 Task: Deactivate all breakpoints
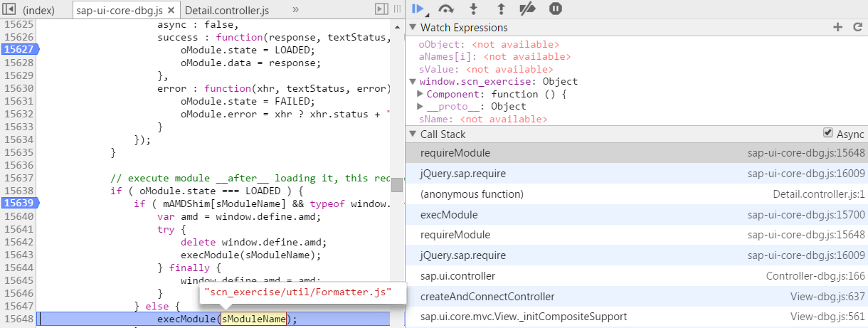[x=527, y=9]
